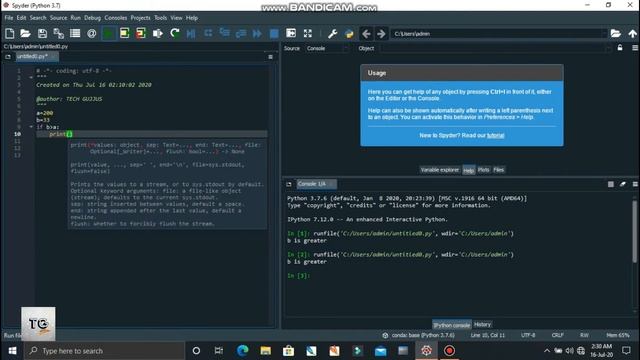This screenshot has width=640, height=360.
Task: Open the Spyder tutorial link
Action: 495,136
